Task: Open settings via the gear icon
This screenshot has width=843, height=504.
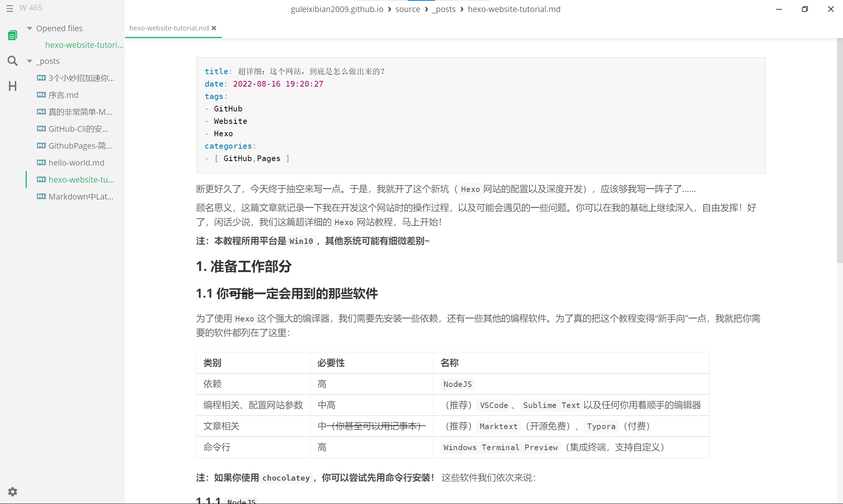Action: click(12, 492)
